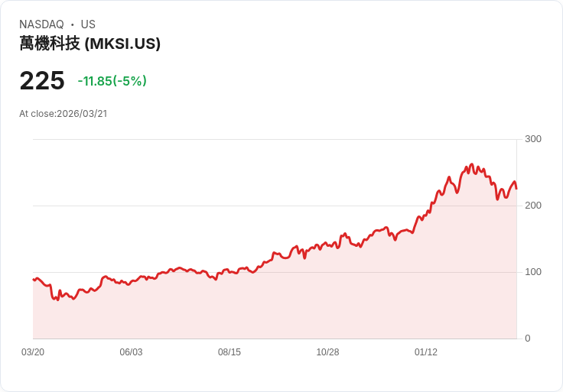This screenshot has width=563, height=392.
Task: Click the 10/28 date axis label
Action: point(327,352)
